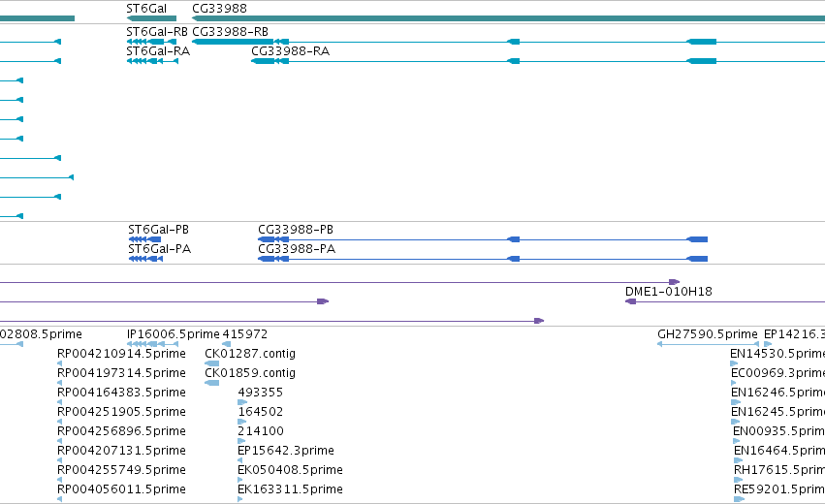Click the ST6Gal-PB protein feature
This screenshot has width=825, height=504.
pos(144,239)
